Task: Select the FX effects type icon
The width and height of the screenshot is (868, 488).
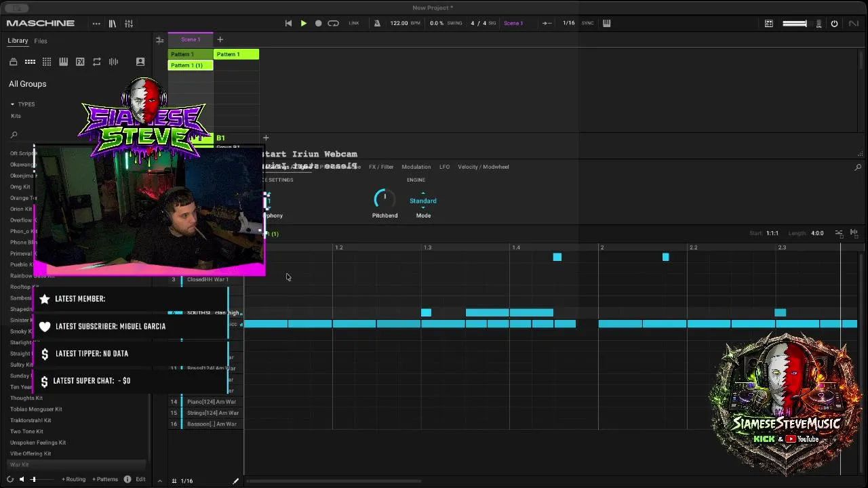Action: pos(80,62)
